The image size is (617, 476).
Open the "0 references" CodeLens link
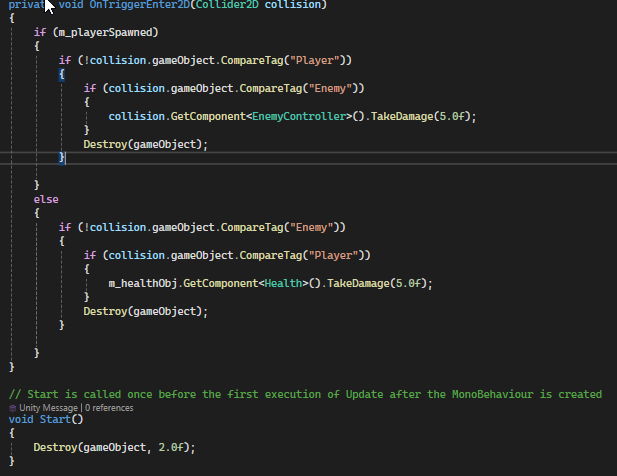point(109,408)
